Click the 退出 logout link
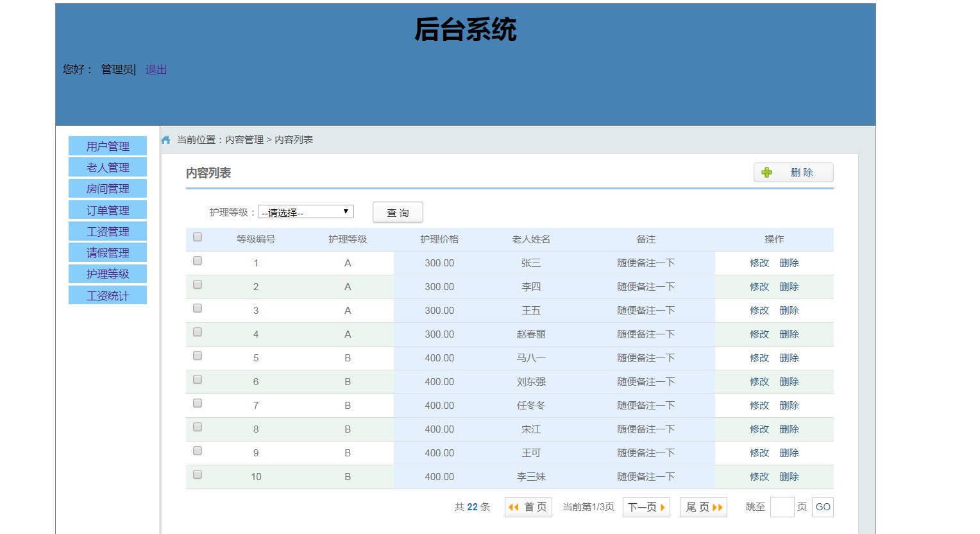The image size is (980, 534). coord(156,69)
